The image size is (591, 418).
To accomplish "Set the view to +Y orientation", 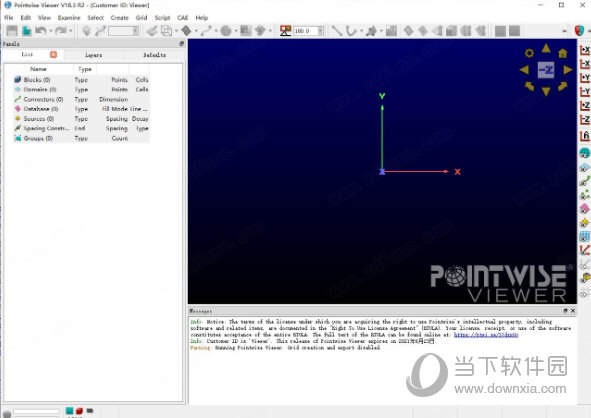I will coord(585,78).
